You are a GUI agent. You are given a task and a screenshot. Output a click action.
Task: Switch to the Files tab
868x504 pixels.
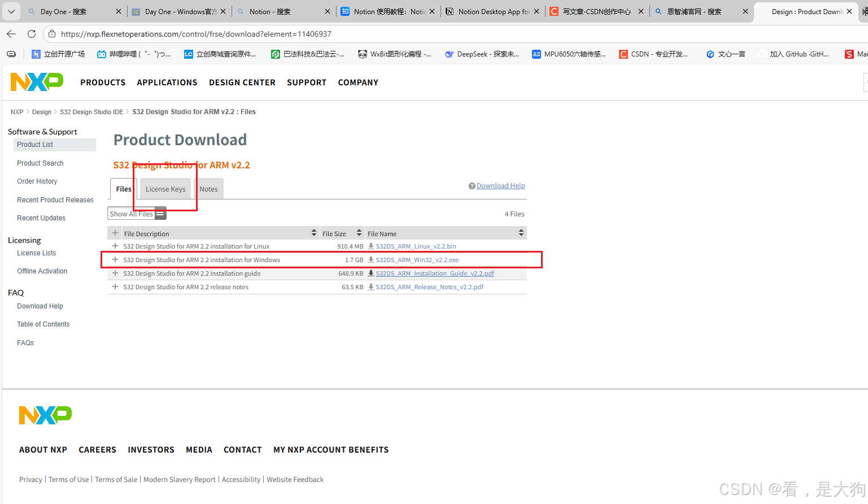(x=124, y=189)
